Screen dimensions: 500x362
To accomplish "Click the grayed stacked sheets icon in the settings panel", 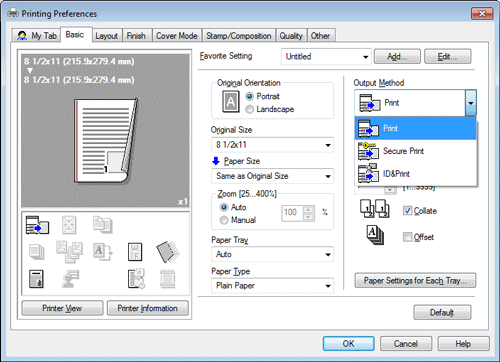I will (36, 252).
